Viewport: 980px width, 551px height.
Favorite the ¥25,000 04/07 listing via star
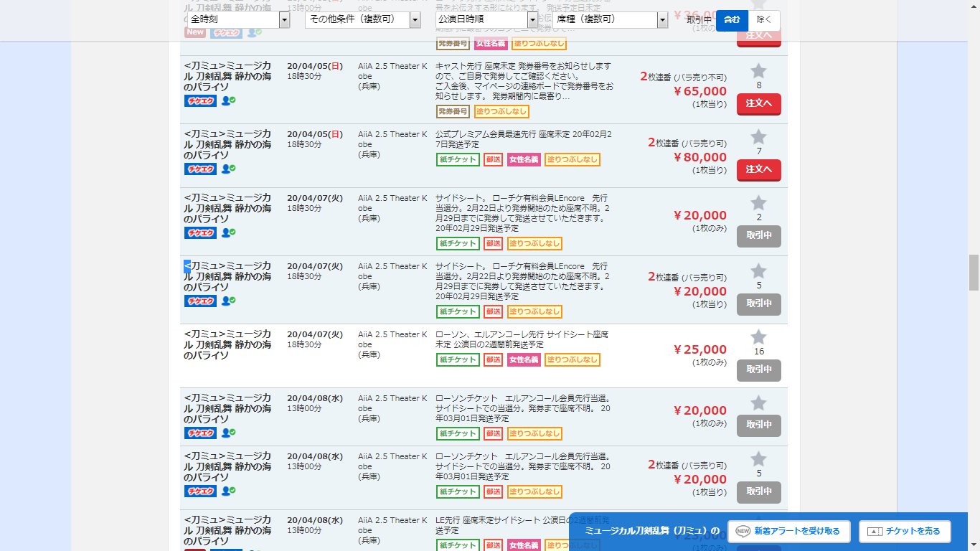(x=758, y=337)
